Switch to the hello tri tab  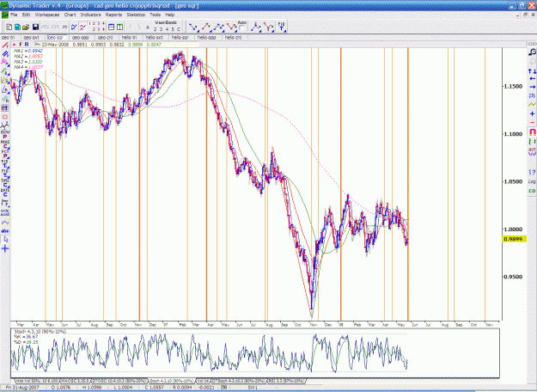pos(130,37)
